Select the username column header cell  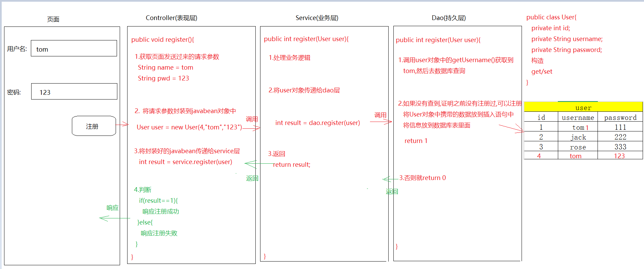578,118
